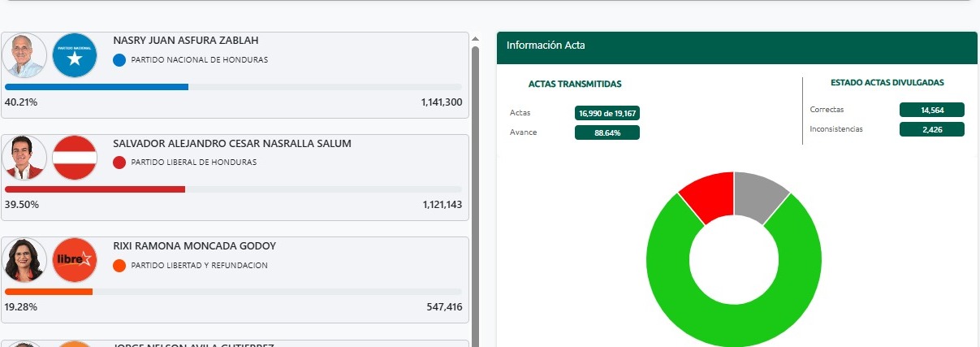The image size is (980, 347).
Task: Click the Inconsistencias 2,426 badge
Action: pos(931,129)
